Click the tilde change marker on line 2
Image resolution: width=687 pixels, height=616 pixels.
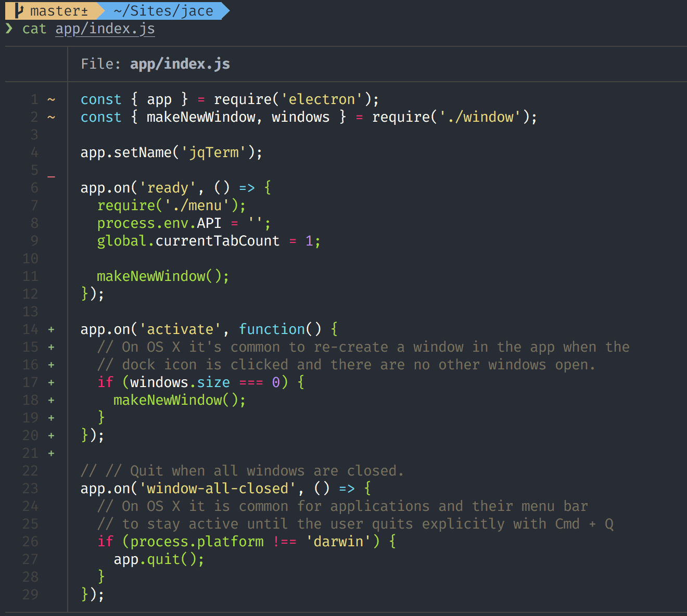click(51, 117)
